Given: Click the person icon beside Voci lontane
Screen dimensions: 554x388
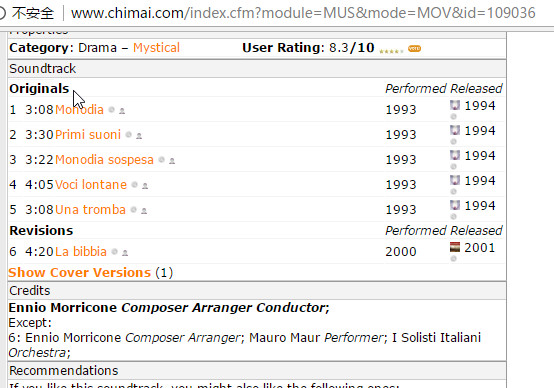Looking at the screenshot, I should pyautogui.click(x=145, y=186).
